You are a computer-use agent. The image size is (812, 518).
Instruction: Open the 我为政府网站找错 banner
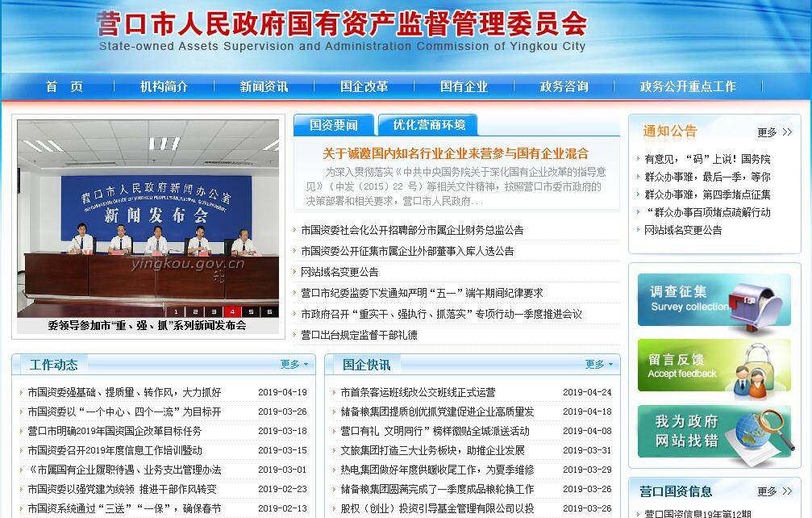pos(714,431)
